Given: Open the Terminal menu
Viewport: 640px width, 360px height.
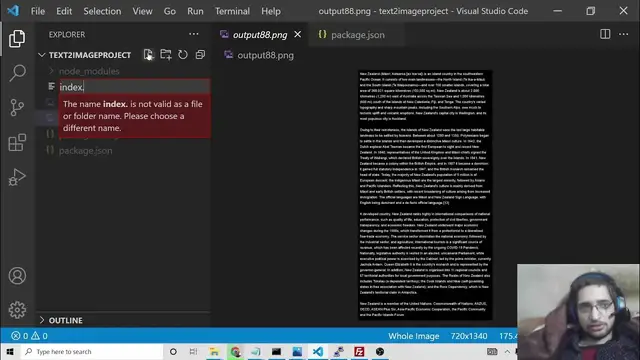Looking at the screenshot, I should (232, 11).
